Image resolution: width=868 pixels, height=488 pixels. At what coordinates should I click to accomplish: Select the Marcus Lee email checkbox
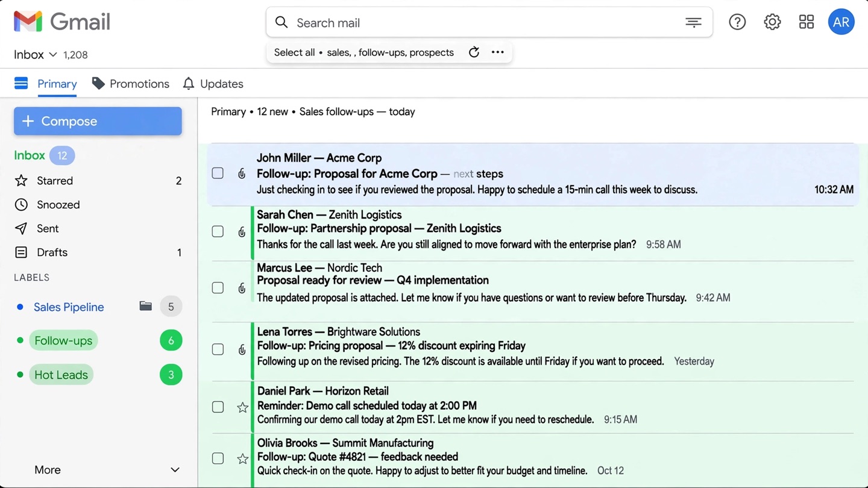(x=218, y=288)
